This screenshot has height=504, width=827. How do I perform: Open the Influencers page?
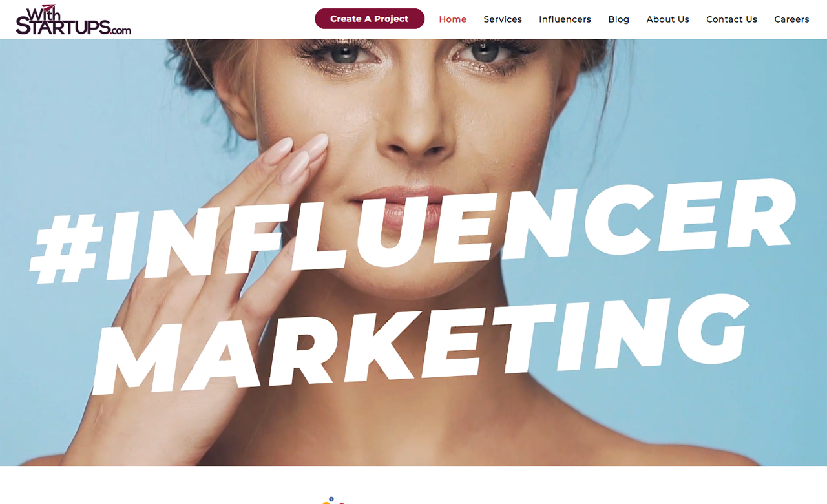coord(565,19)
